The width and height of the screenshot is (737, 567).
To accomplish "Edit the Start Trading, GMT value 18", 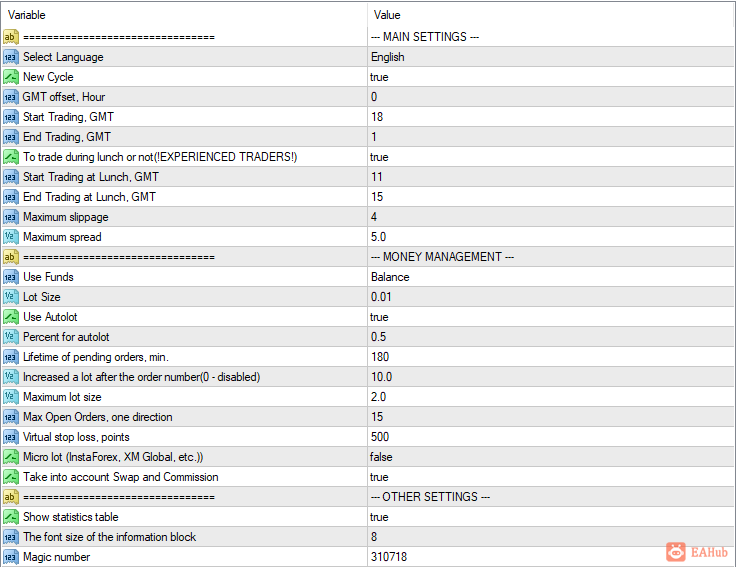I will [377, 117].
